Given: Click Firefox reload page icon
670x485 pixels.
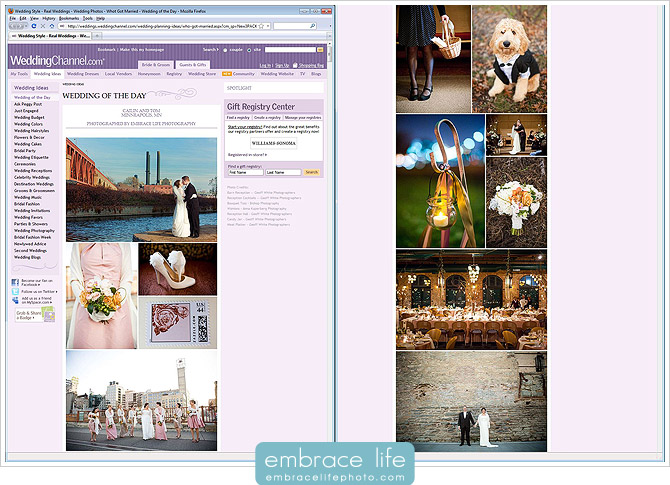Looking at the screenshot, I should pos(34,26).
